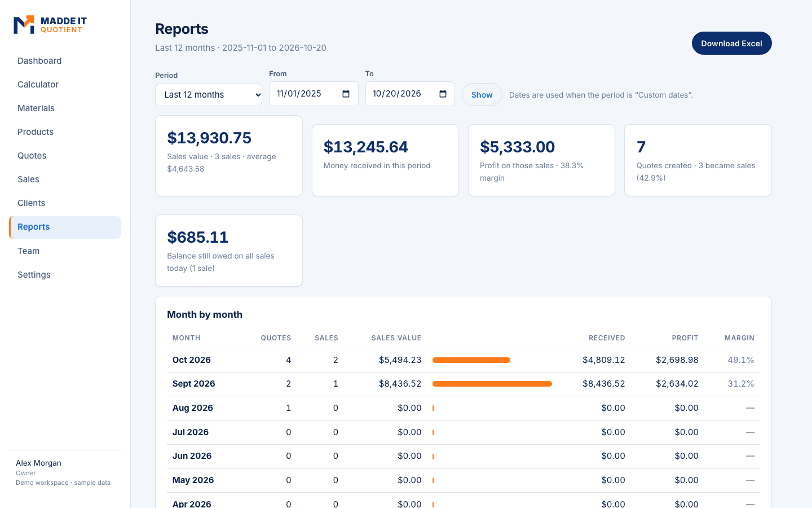Click the Quotes column header

276,338
